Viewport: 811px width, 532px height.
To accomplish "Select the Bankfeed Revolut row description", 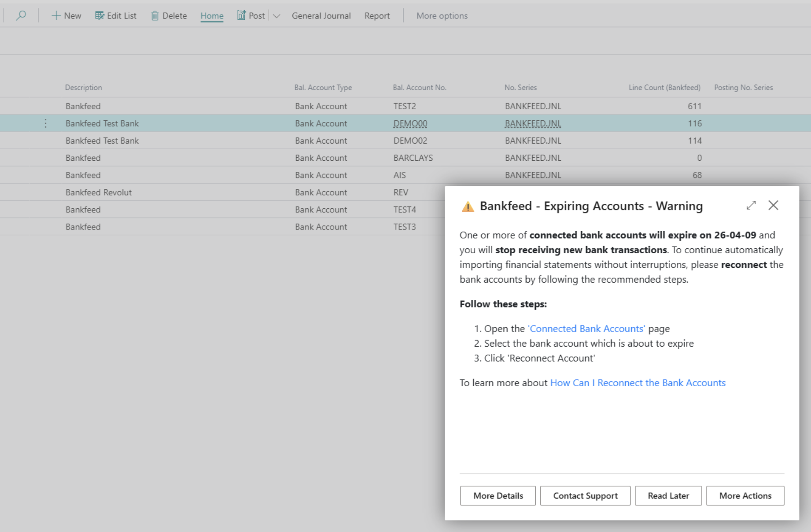I will pos(99,192).
